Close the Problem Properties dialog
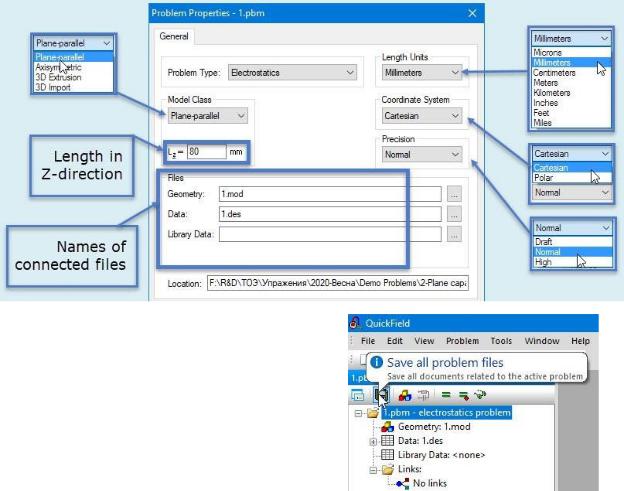This screenshot has width=624, height=491. click(472, 13)
